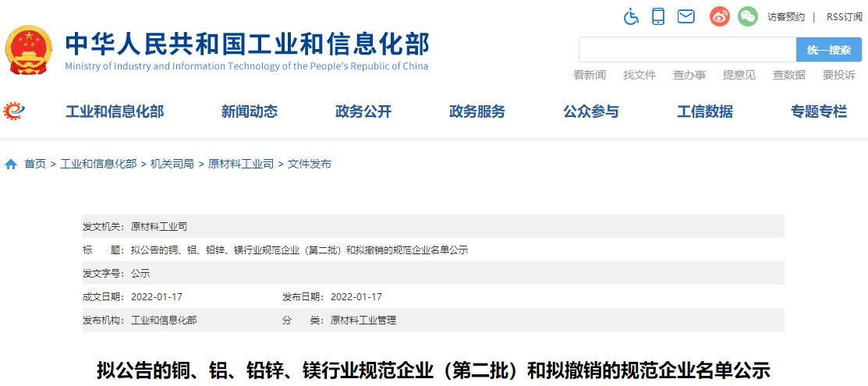Go to 首页 in breadcrumb
The image size is (868, 386).
[35, 165]
